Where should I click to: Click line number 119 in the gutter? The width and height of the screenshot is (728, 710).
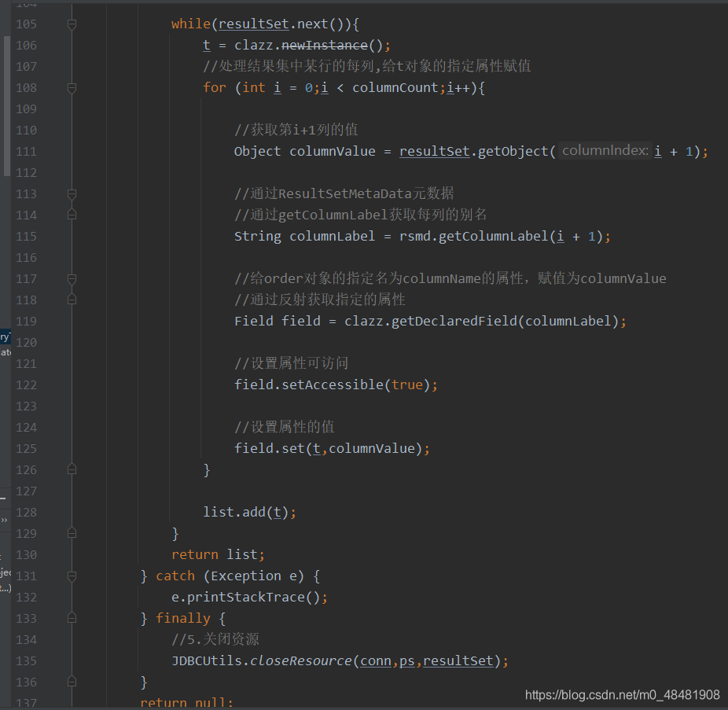[26, 322]
